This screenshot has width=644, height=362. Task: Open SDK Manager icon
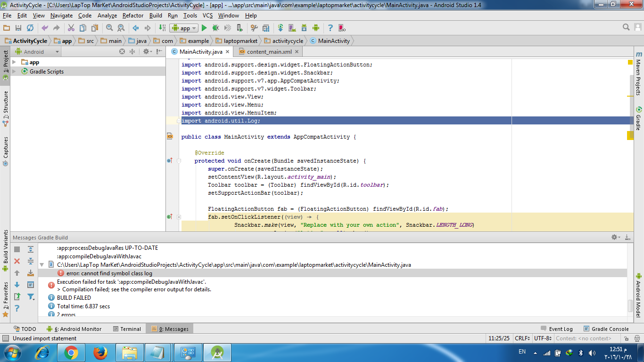304,28
